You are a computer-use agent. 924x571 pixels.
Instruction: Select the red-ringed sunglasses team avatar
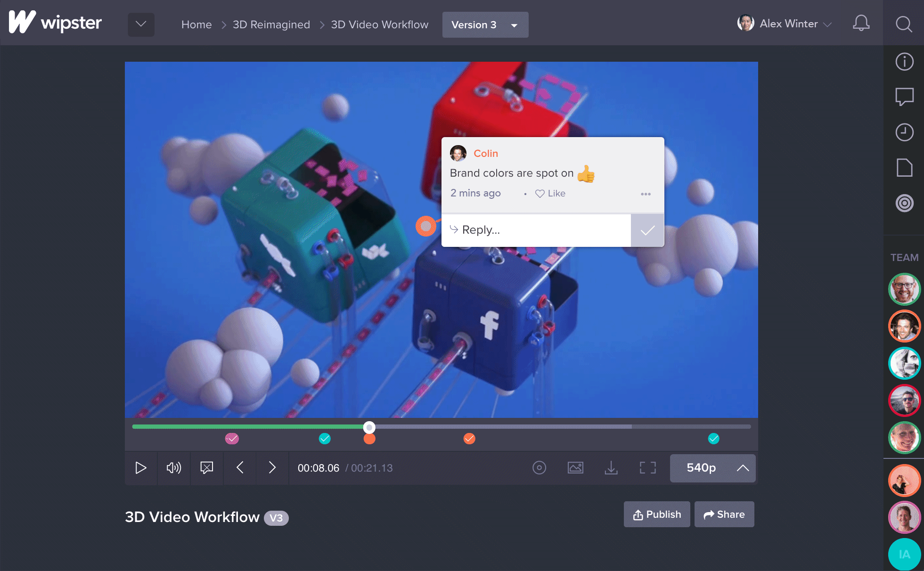(x=904, y=400)
